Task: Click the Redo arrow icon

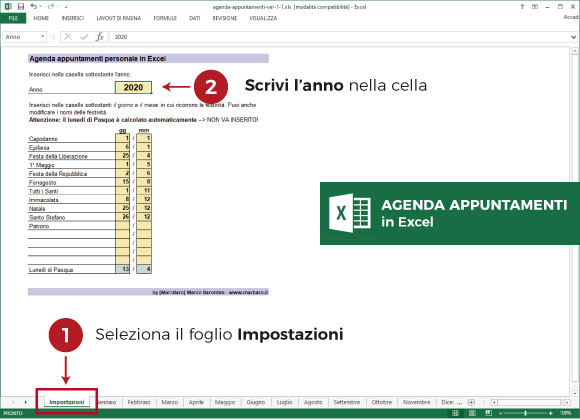Action: 51,6
